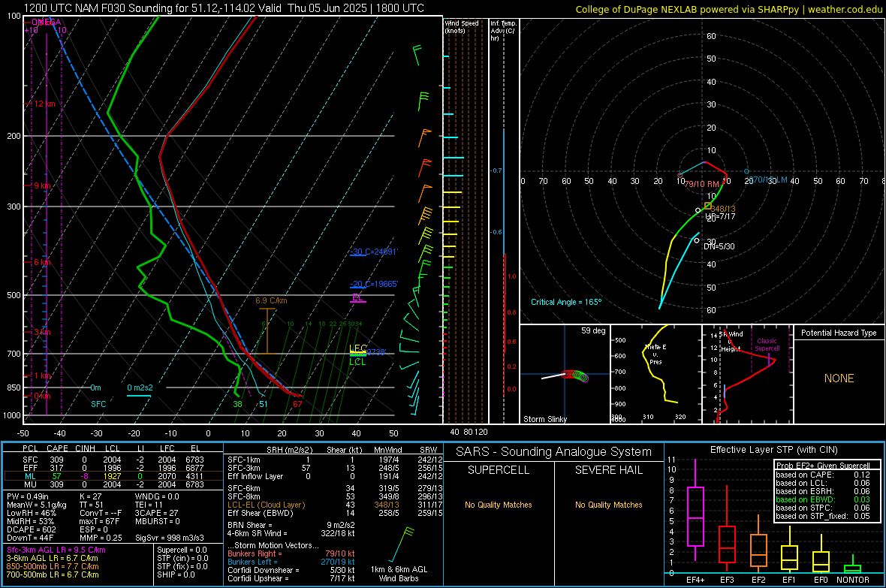This screenshot has height=588, width=886.
Task: Click the OMEGA label on Skew-T
Action: point(47,22)
